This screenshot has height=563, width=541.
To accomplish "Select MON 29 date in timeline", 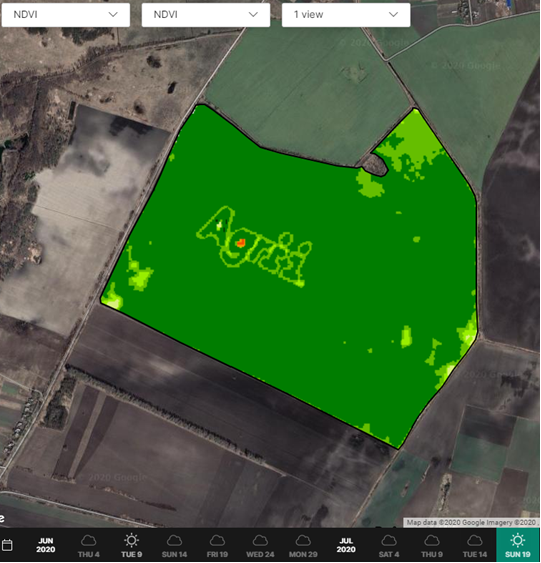I will pyautogui.click(x=303, y=546).
